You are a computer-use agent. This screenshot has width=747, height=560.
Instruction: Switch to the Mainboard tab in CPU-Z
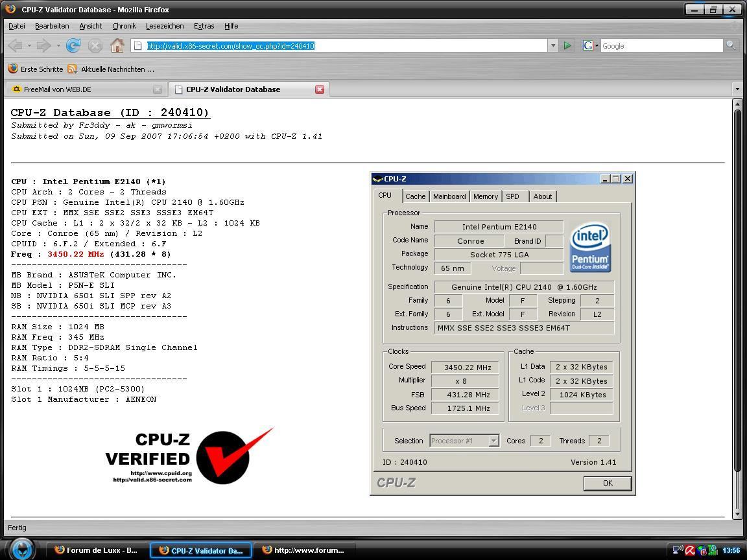point(449,196)
